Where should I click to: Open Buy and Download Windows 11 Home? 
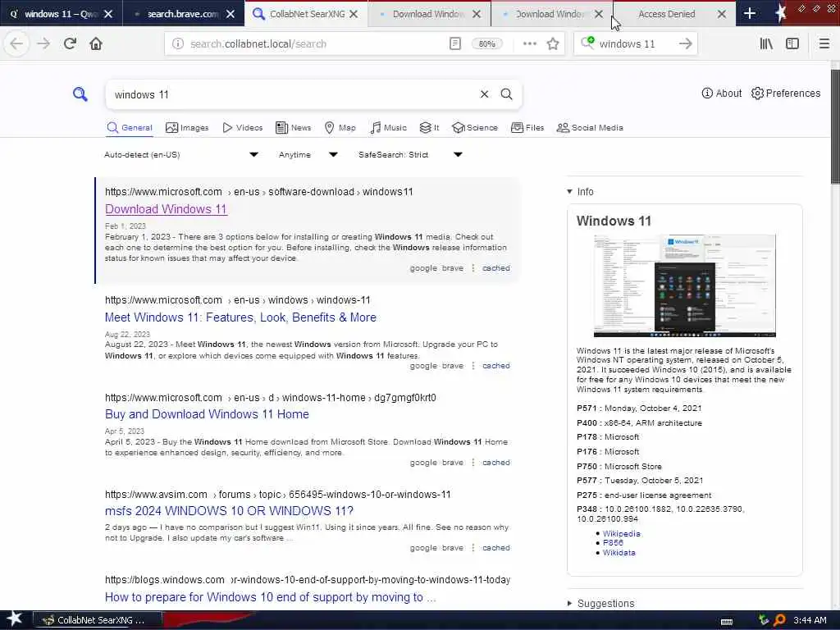tap(207, 414)
